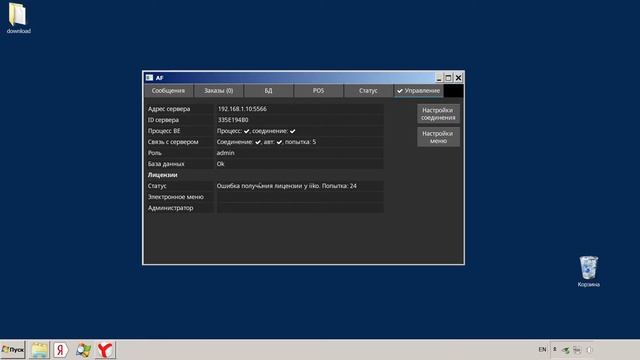Minimize the AF window
Image resolution: width=640 pixels, height=360 pixels.
[439, 78]
